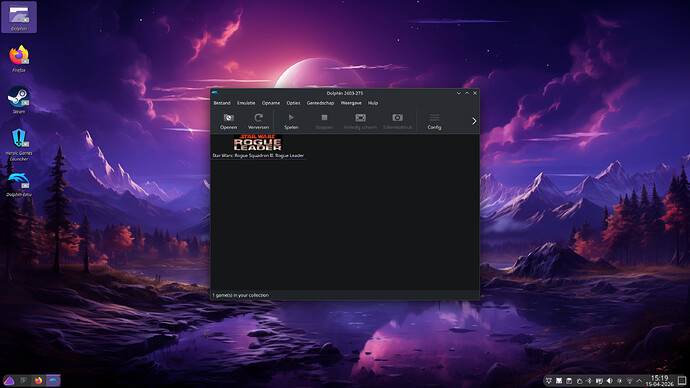Open the Bestand menu
The height and width of the screenshot is (388, 690).
(x=222, y=103)
